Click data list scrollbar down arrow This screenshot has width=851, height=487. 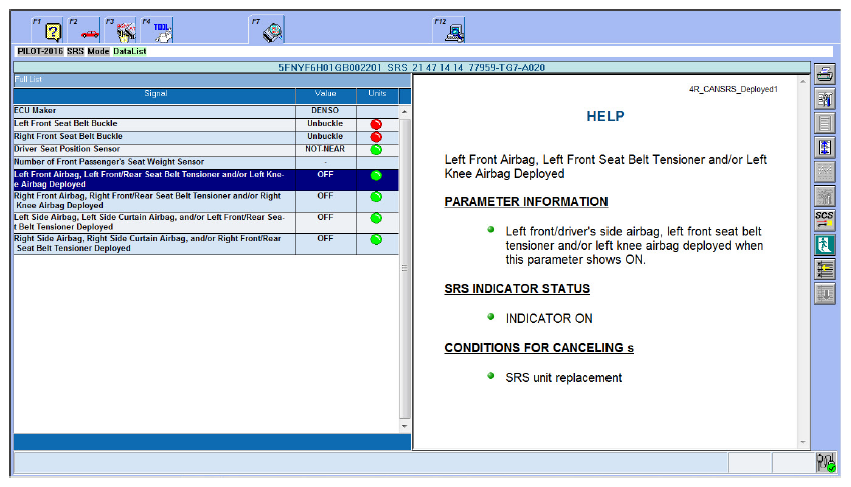click(x=404, y=426)
